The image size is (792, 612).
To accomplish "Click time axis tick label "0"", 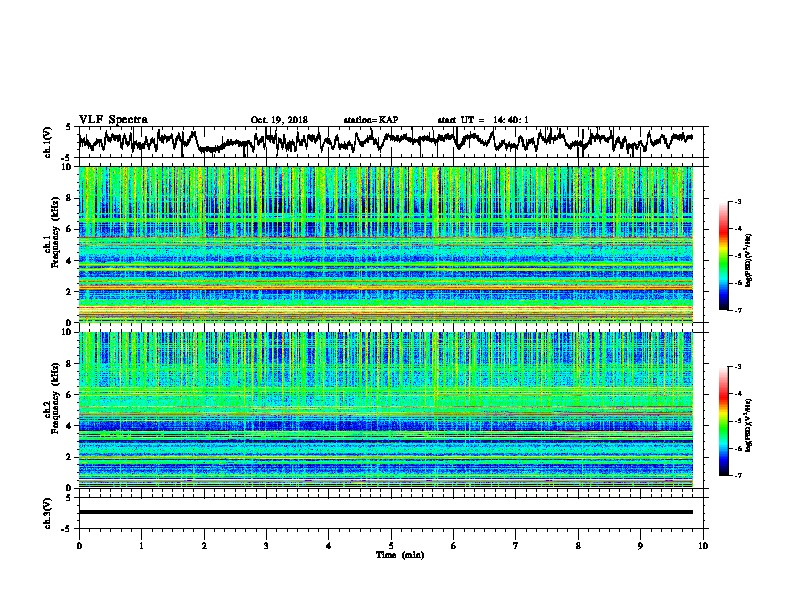I will tap(79, 546).
